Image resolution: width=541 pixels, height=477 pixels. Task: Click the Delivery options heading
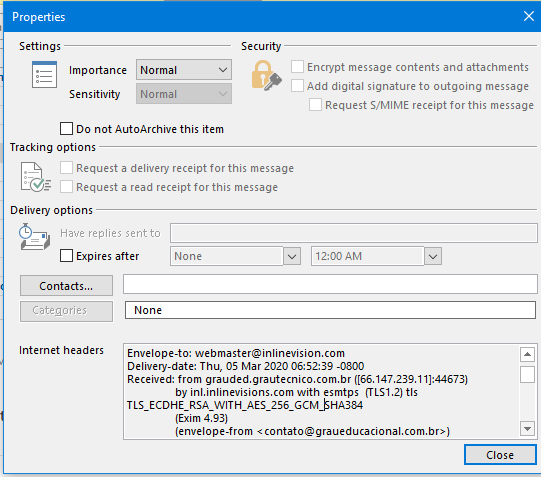[x=51, y=210]
